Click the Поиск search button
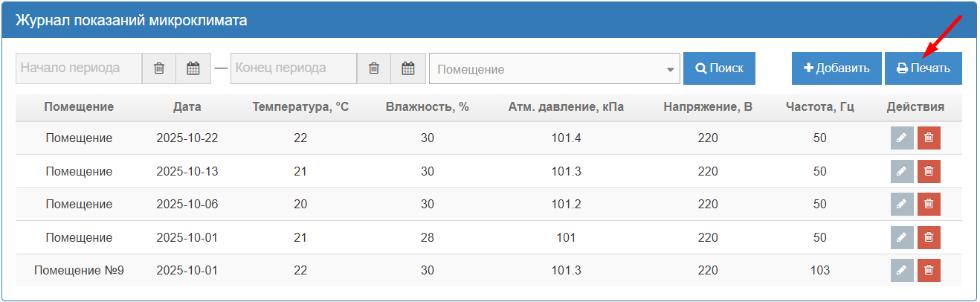 click(719, 68)
